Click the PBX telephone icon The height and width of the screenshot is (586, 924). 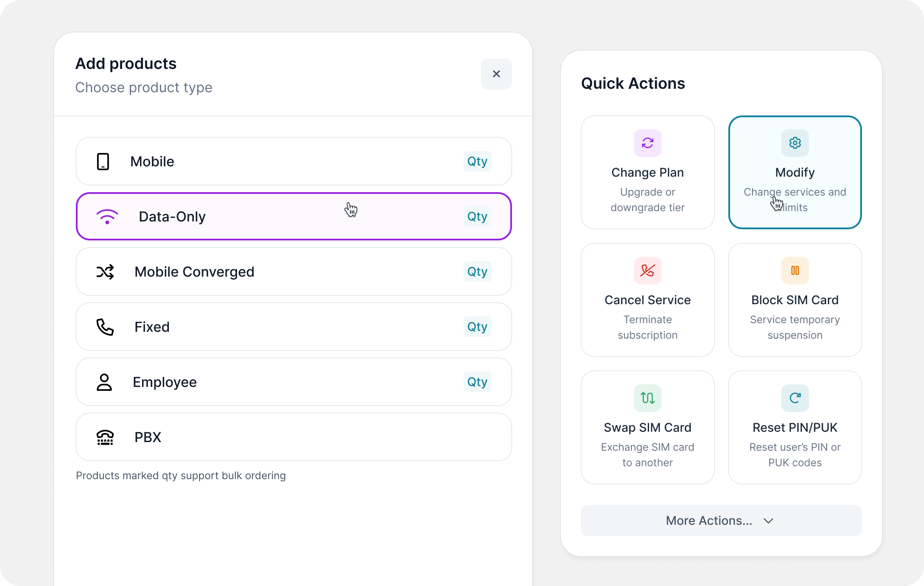104,437
